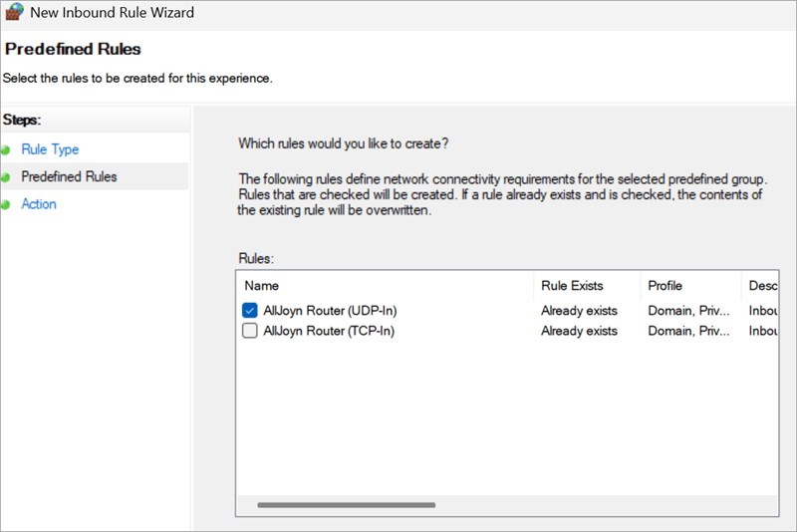Screen dimensions: 797x532
Task: Click 'Already exists' in the UDP-In row
Action: click(x=579, y=311)
